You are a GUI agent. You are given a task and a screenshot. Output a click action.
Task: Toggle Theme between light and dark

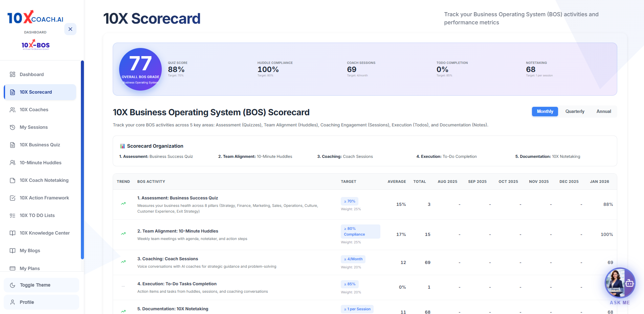(41, 285)
